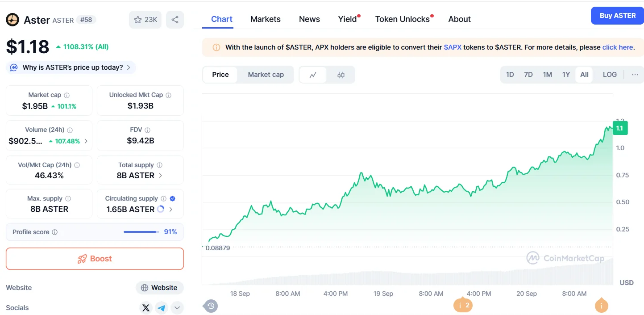Open the share icon button
This screenshot has width=644, height=315.
pyautogui.click(x=175, y=20)
